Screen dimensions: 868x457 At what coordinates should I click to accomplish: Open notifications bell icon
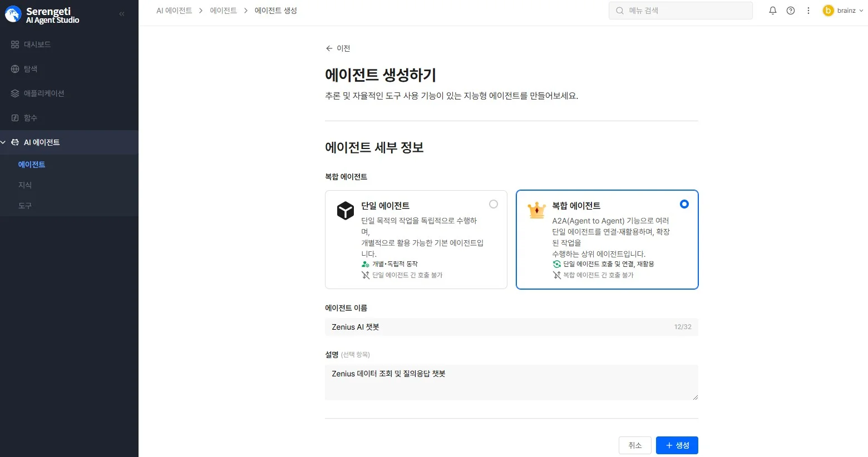click(772, 11)
